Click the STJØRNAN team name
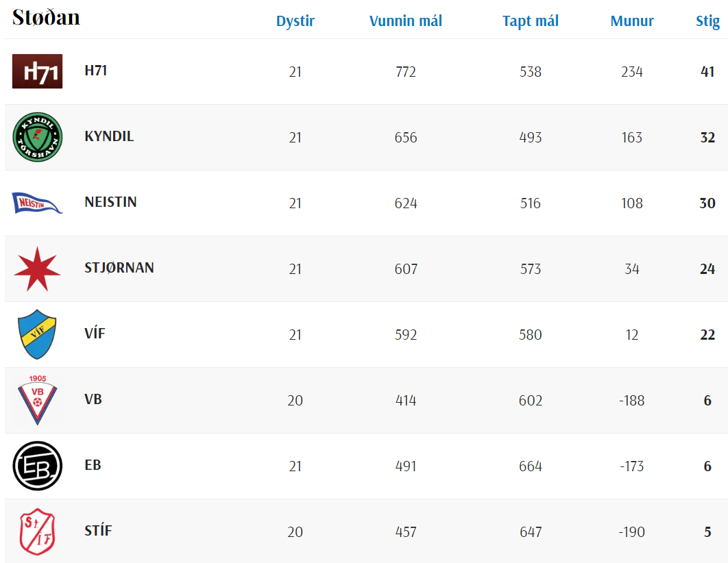 point(119,268)
